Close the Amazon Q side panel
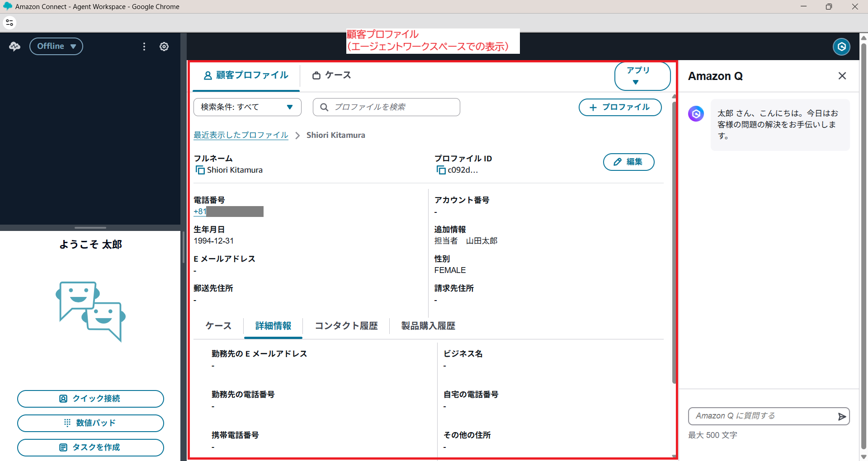This screenshot has width=868, height=461. click(x=842, y=76)
